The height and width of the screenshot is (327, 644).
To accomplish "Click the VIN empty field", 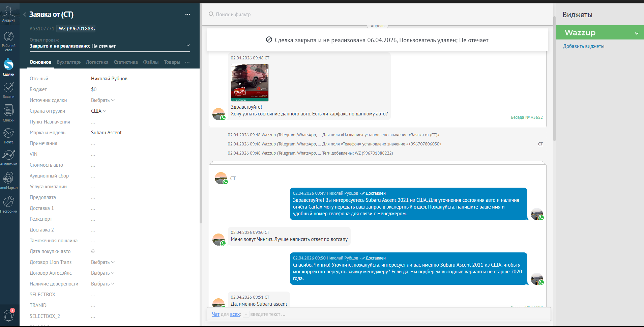I will pyautogui.click(x=93, y=154).
